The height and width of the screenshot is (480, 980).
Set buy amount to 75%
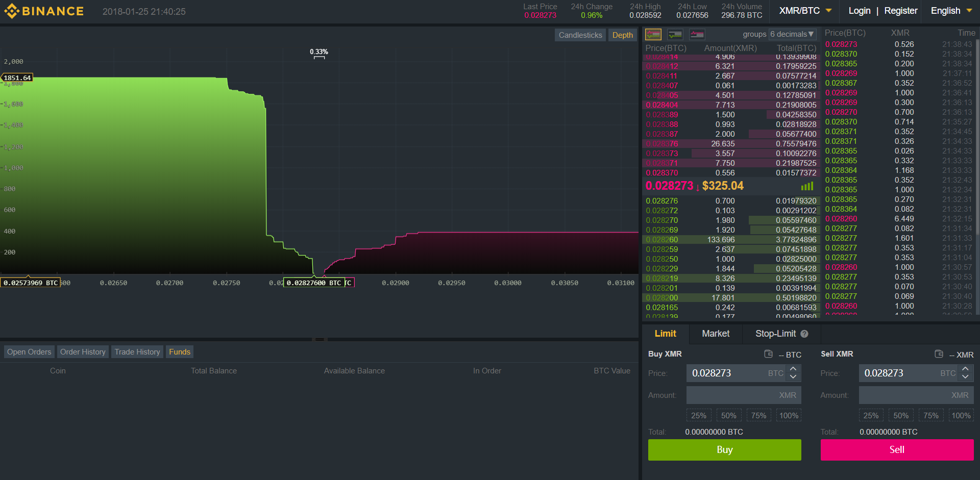[x=759, y=416]
